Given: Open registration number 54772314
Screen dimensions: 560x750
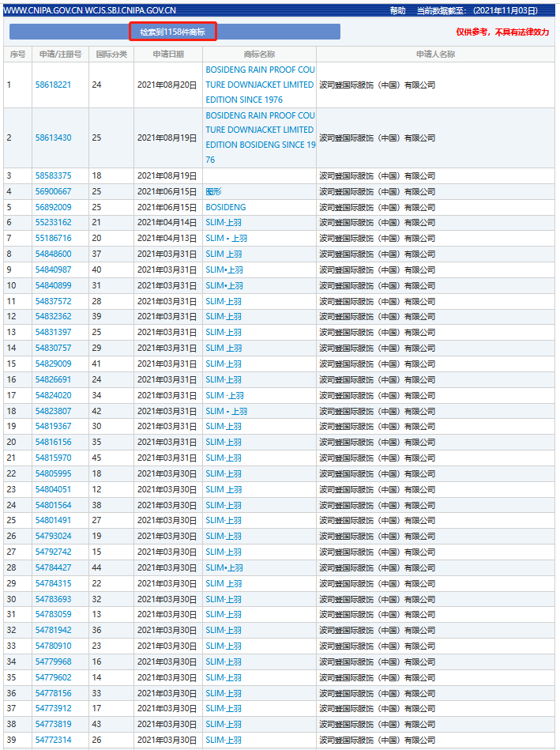Looking at the screenshot, I should click(53, 740).
